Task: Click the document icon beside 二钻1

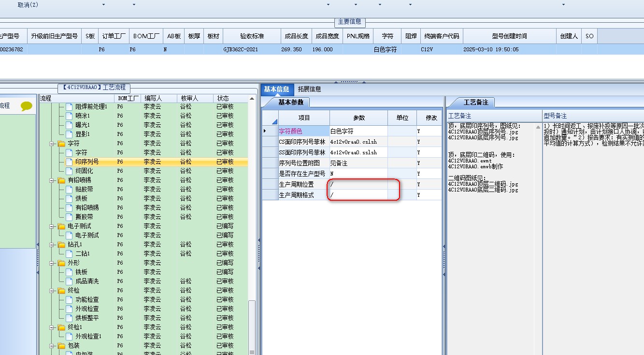Action: pos(69,253)
